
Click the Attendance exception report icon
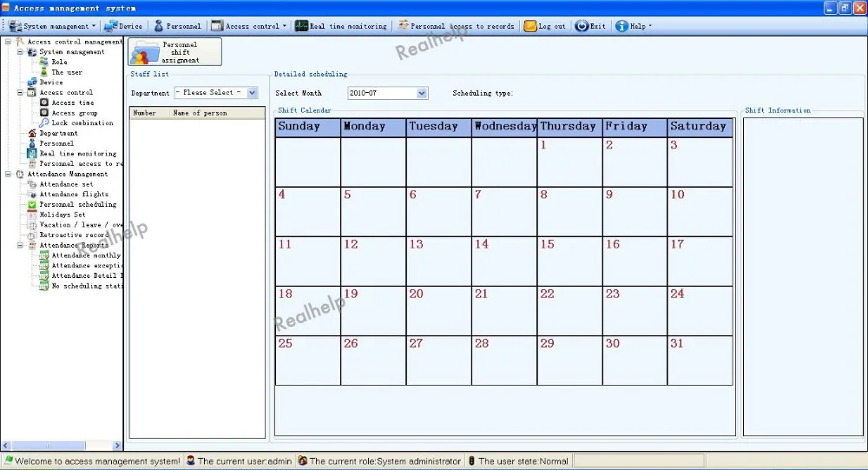[x=43, y=266]
